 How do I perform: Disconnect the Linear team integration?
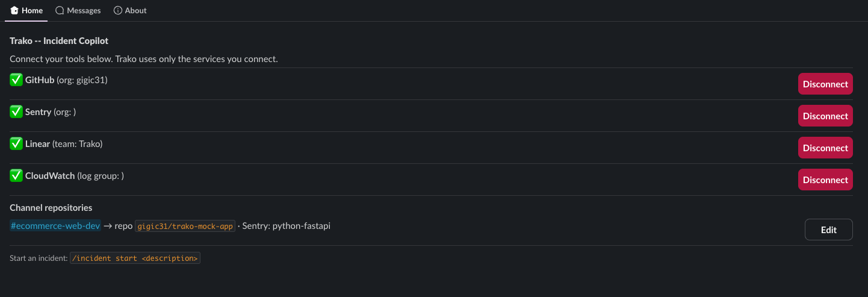click(x=825, y=148)
